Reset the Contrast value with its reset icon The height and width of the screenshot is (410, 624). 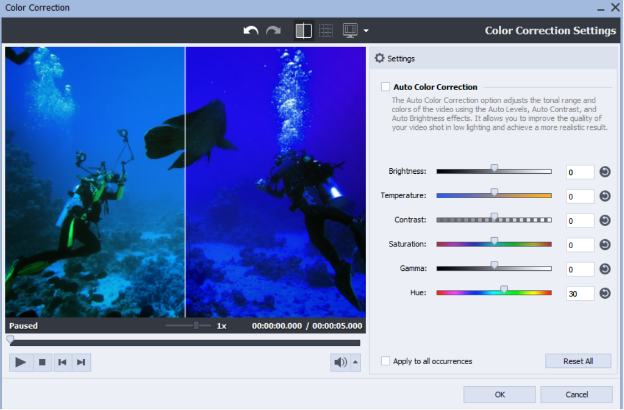pos(605,220)
